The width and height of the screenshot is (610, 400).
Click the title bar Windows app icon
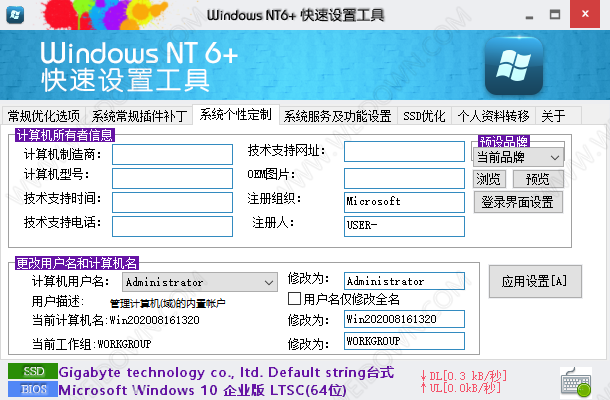15,15
